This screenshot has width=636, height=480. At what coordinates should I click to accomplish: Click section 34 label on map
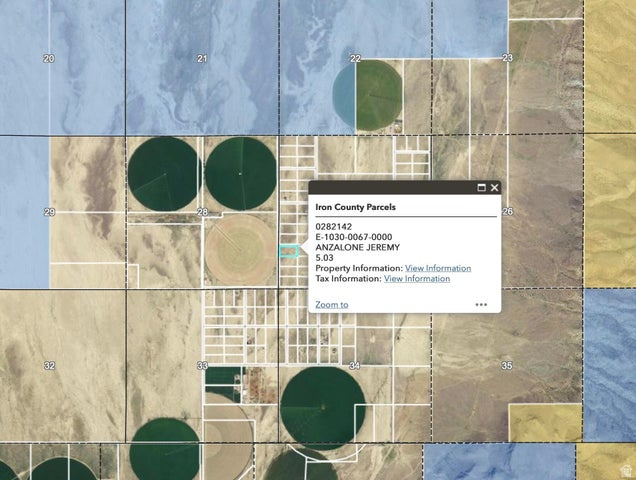(x=354, y=366)
